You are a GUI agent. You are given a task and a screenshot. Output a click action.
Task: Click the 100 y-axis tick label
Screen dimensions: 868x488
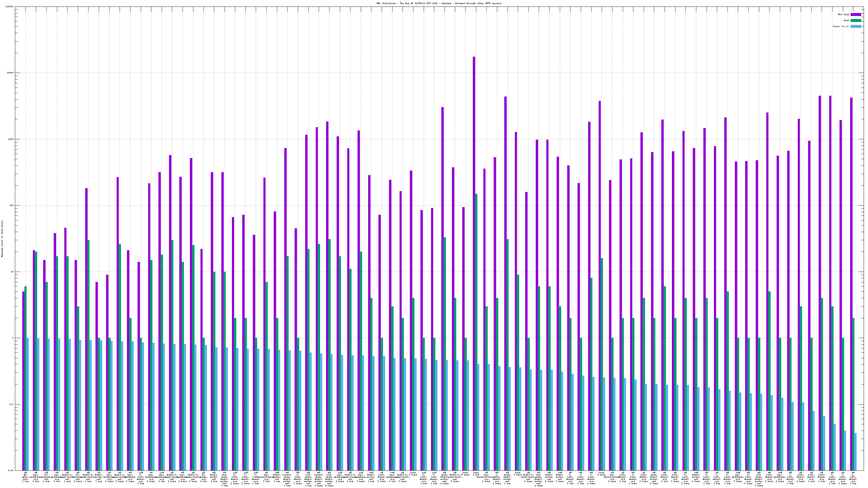(12, 206)
